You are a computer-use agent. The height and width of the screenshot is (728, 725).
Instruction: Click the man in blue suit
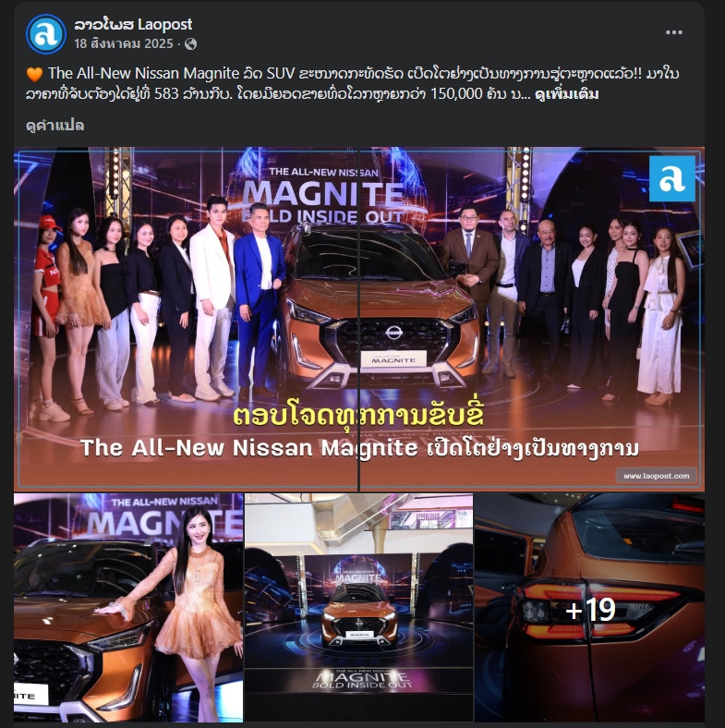258,299
